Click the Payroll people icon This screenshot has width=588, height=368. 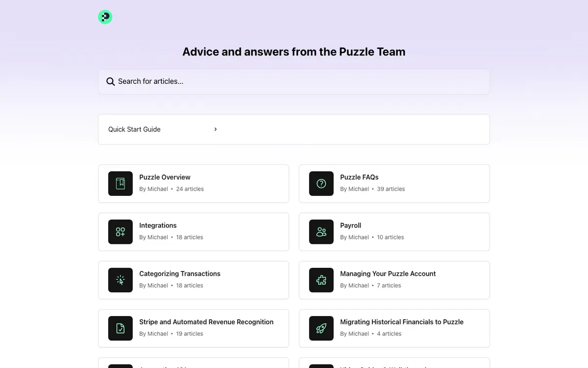click(321, 232)
